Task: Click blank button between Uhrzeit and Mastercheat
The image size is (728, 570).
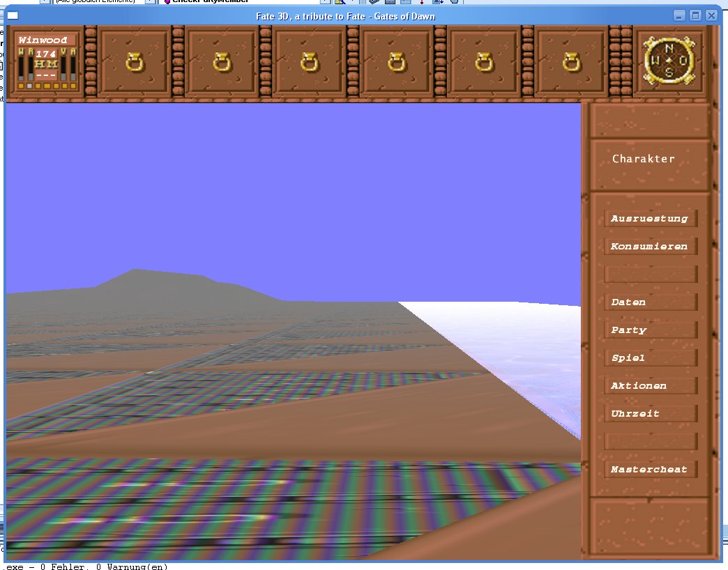Action: (x=650, y=441)
